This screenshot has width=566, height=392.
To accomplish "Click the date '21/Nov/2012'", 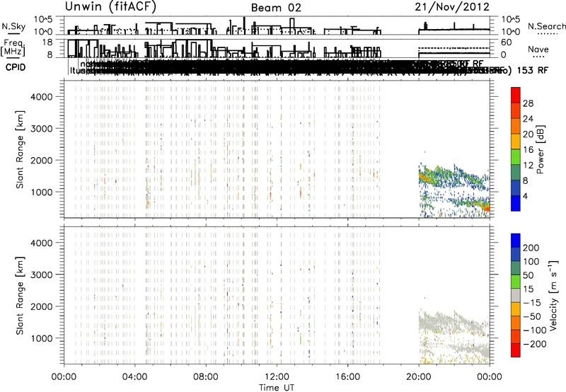I will point(452,6).
